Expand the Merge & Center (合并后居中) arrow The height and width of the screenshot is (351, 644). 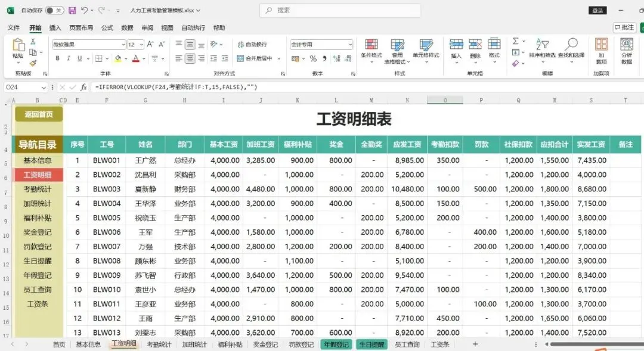(279, 59)
